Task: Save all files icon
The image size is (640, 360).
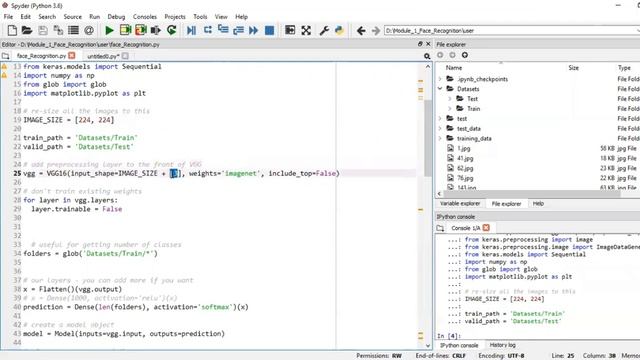Action: [58, 30]
